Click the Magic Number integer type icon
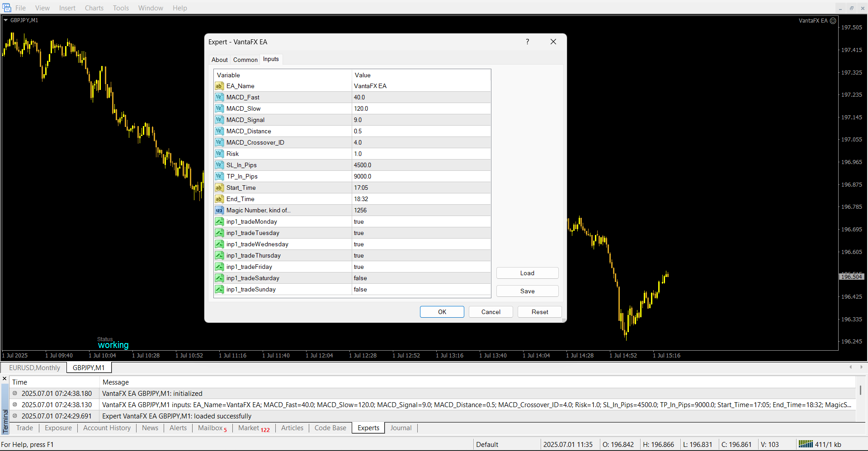868x451 pixels. 219,210
